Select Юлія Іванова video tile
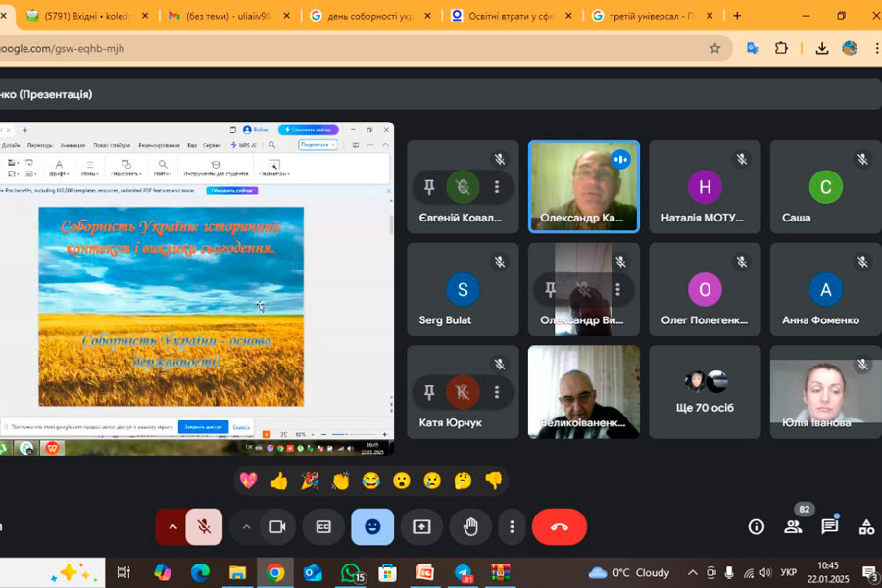The height and width of the screenshot is (588, 882). tap(826, 392)
